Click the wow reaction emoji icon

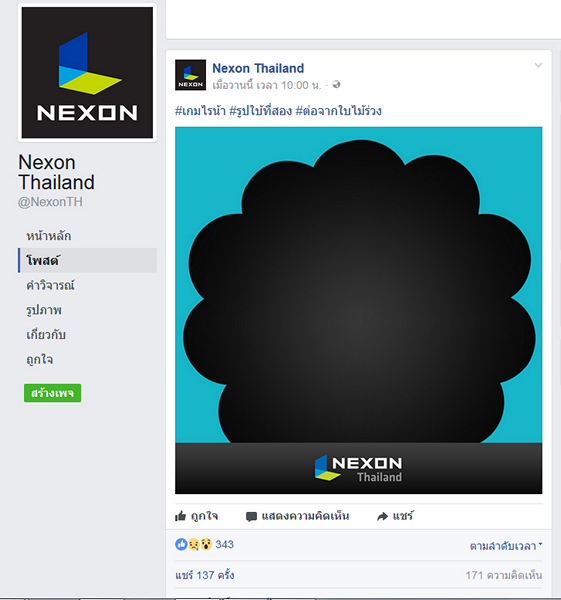(x=206, y=544)
